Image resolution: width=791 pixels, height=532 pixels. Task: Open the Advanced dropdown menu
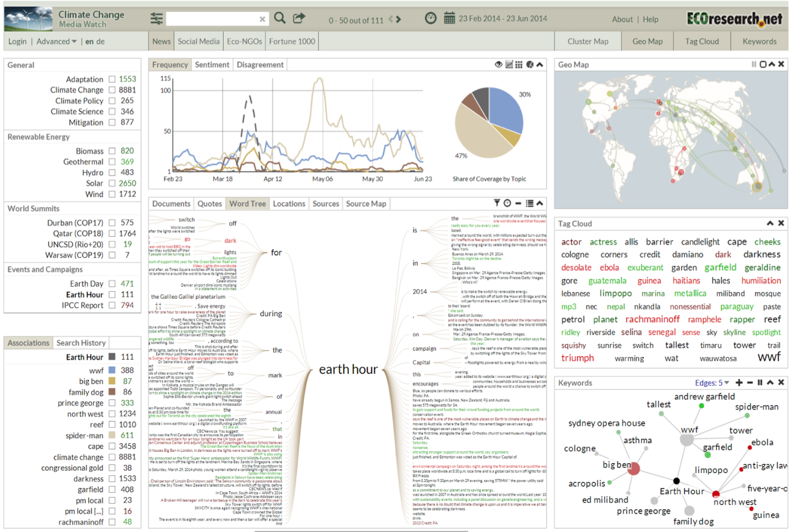coord(57,41)
